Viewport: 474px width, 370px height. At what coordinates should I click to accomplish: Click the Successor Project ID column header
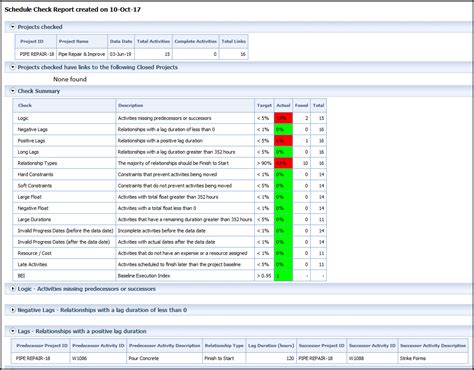[x=322, y=346]
